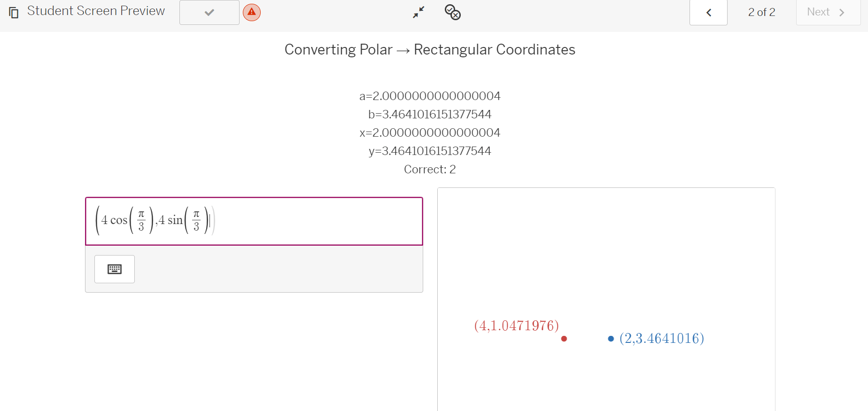Viewport: 868px width, 411px height.
Task: Click the collapse arrows icon to exit fullscreen
Action: 418,12
